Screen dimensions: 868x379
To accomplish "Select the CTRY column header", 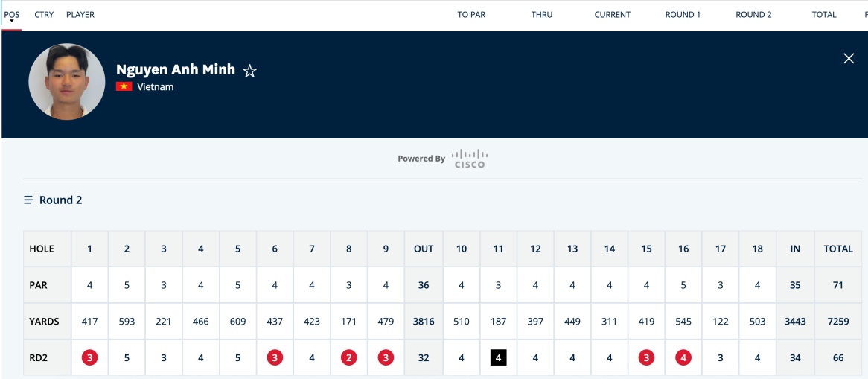I will click(x=44, y=15).
